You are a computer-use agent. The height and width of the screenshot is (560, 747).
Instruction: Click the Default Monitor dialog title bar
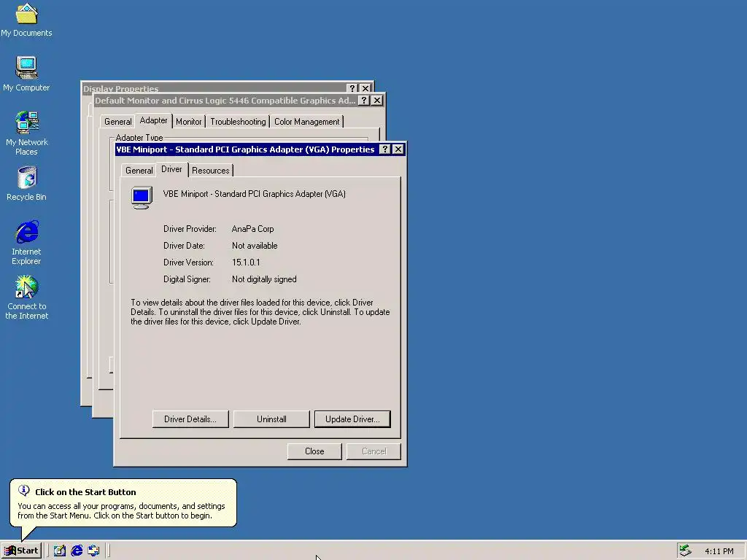coord(226,101)
